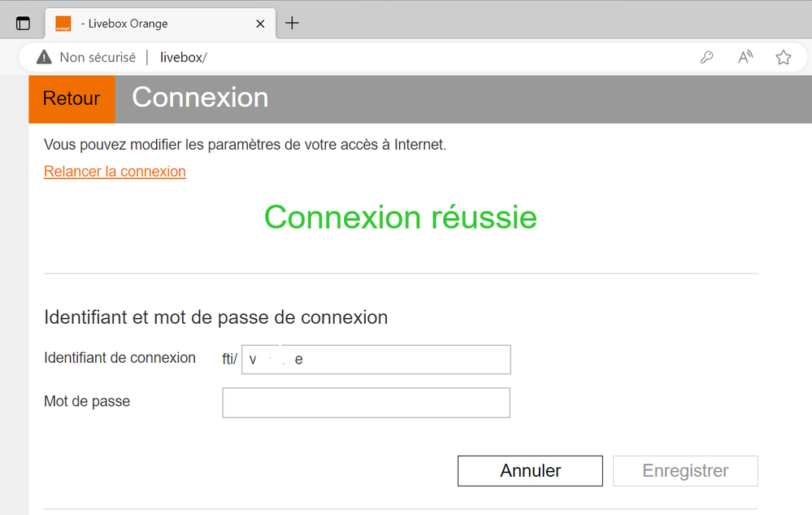Image resolution: width=812 pixels, height=515 pixels.
Task: Open a new browser tab with the plus icon
Action: (292, 24)
